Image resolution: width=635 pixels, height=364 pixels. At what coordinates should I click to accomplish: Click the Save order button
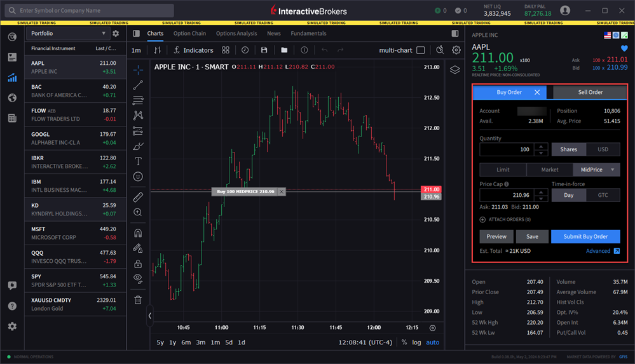[532, 236]
